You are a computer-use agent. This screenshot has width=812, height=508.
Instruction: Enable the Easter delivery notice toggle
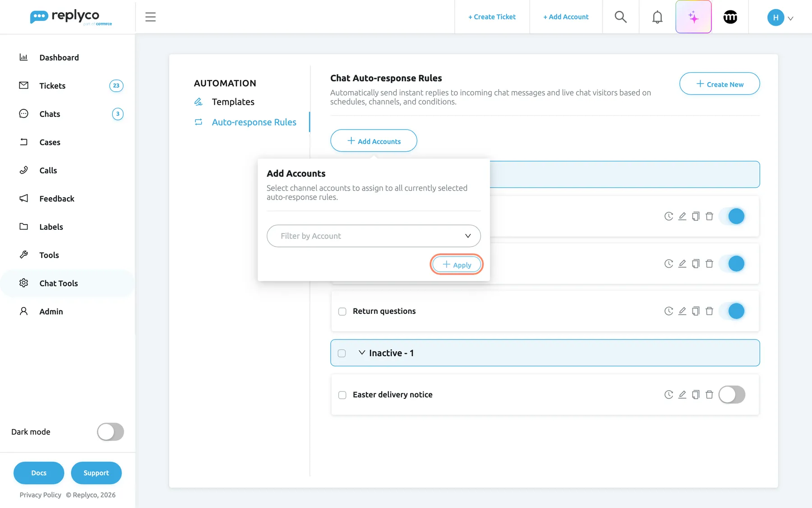click(x=732, y=395)
